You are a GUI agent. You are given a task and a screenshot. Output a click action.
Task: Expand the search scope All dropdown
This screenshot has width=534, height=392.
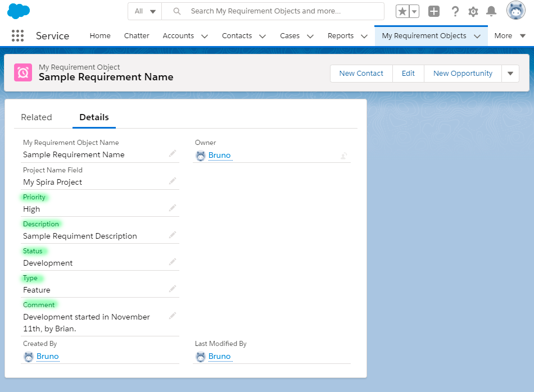pos(145,11)
